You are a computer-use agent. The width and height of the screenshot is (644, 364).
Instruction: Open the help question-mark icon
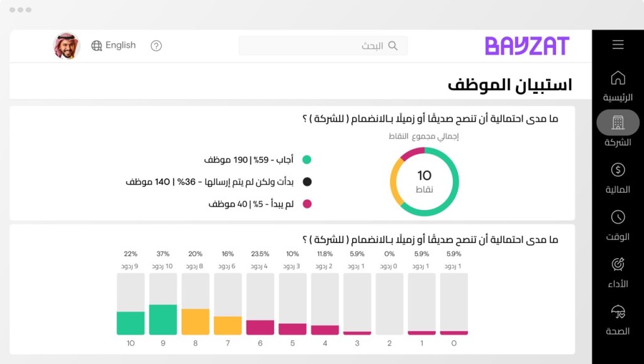[x=156, y=46]
